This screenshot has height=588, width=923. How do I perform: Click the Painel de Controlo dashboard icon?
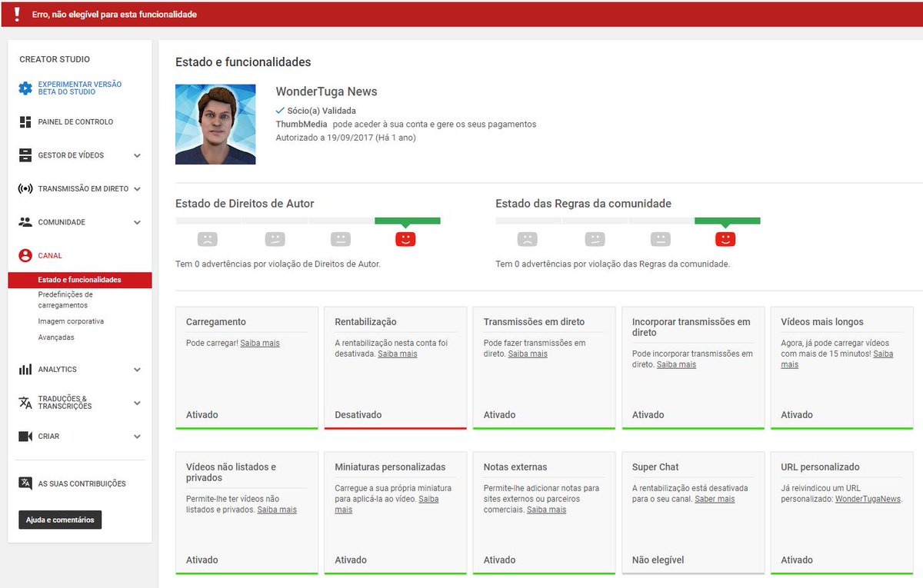tap(25, 122)
